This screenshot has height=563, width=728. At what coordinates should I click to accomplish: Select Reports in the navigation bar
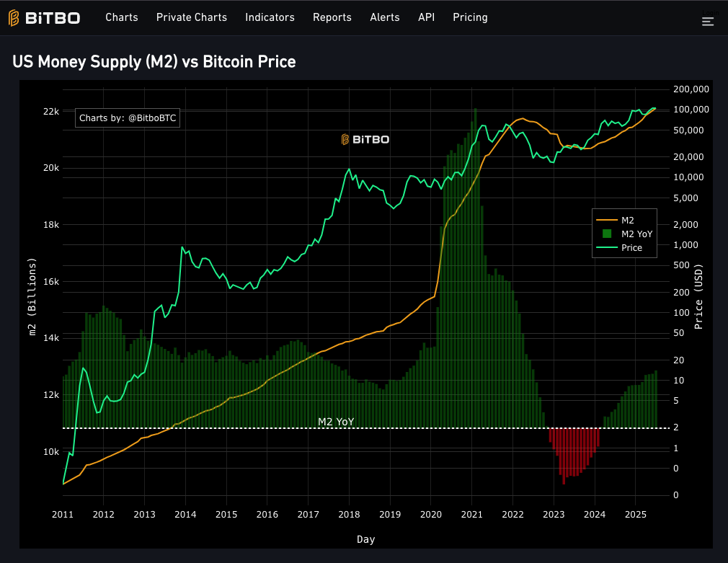coord(332,17)
